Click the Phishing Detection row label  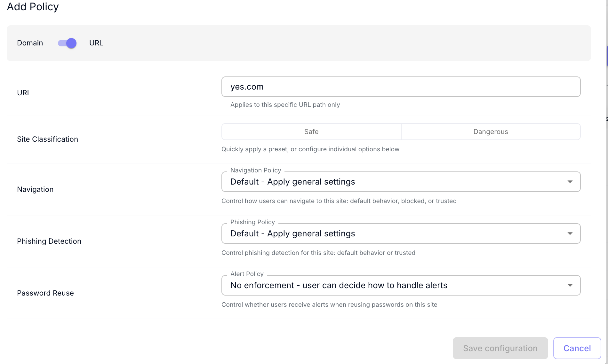[49, 241]
